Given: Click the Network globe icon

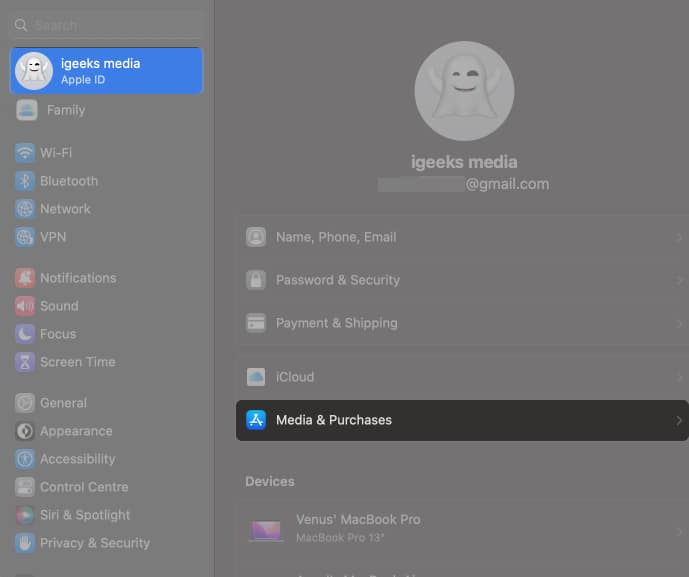Looking at the screenshot, I should tap(25, 209).
